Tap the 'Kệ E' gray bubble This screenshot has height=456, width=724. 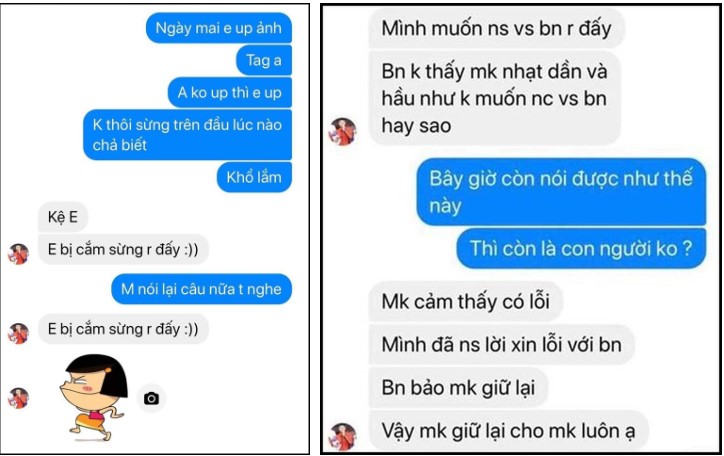pyautogui.click(x=63, y=217)
